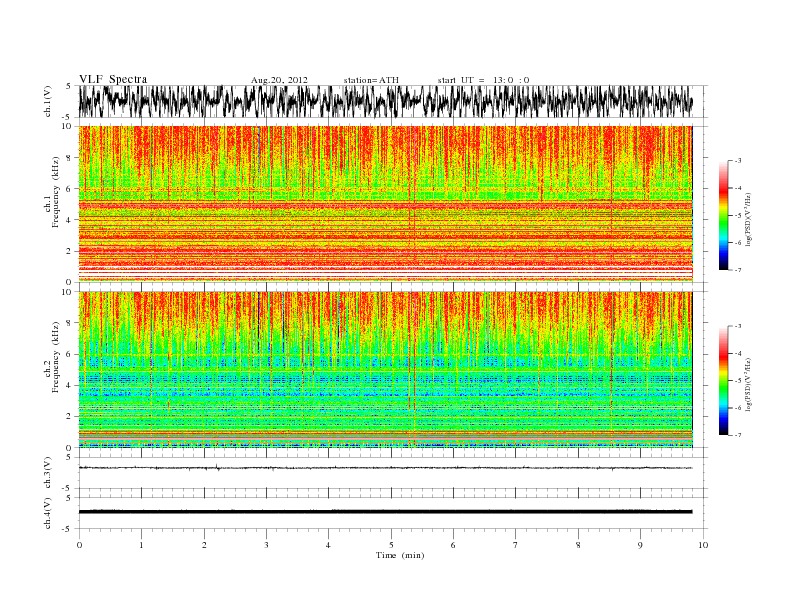Click the time axis tick label '9'
Viewport: 792px width, 612px height.
(x=640, y=545)
